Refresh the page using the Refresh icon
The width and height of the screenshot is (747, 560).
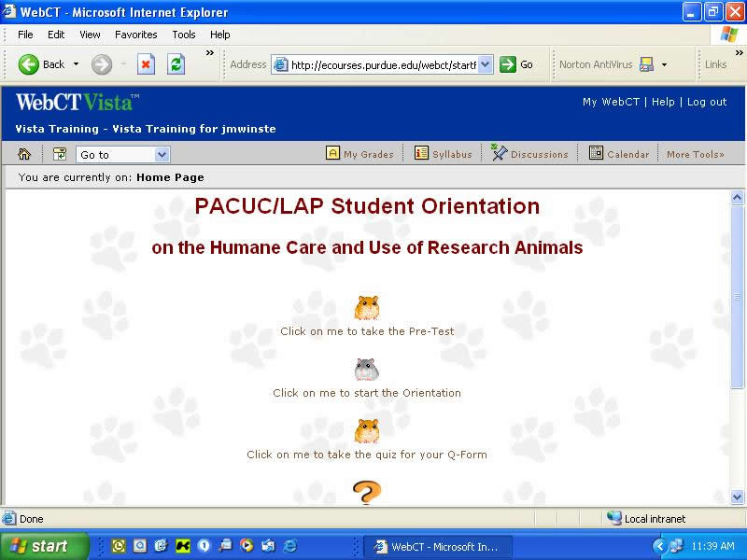(176, 64)
